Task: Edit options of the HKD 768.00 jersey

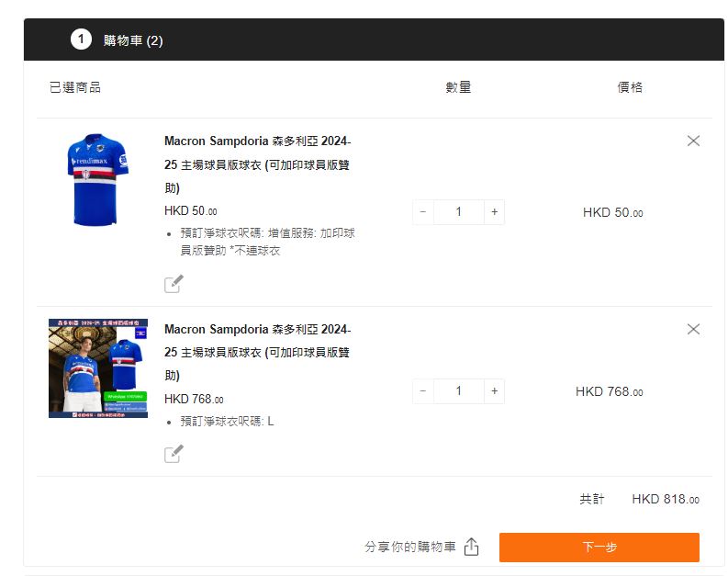Action: 174,454
